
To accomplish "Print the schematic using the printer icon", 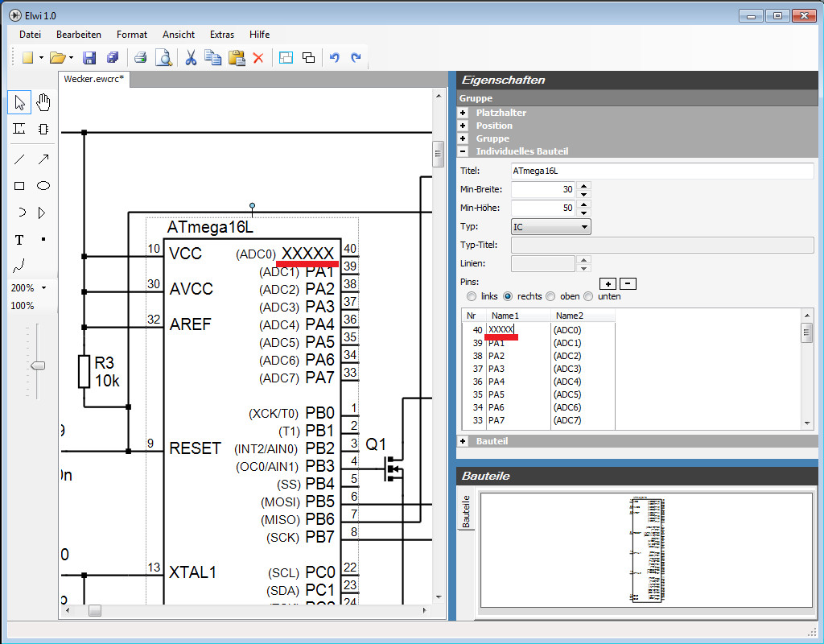I will point(140,58).
